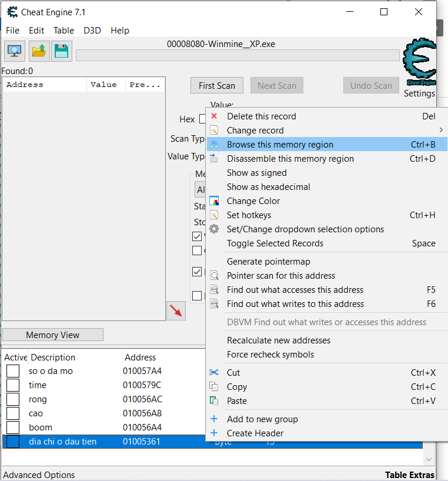448x481 pixels.
Task: Toggle Active box for so o da mo
Action: tap(13, 371)
